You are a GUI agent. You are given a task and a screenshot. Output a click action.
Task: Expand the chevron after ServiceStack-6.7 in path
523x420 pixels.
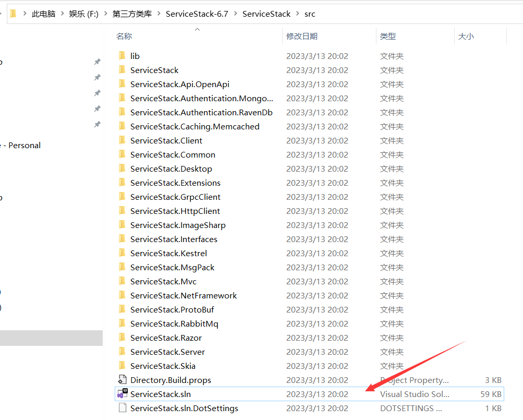pos(236,14)
